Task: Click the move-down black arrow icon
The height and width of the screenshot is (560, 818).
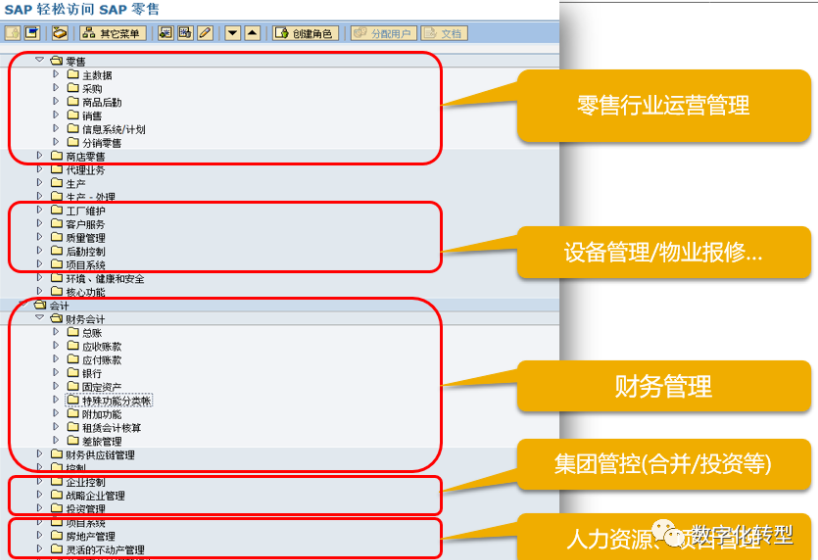Action: click(x=233, y=33)
